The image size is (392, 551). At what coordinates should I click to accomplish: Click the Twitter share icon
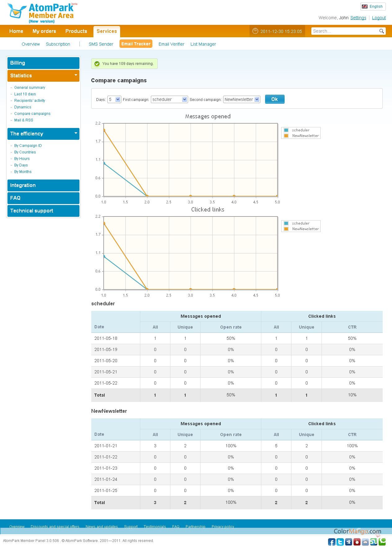click(340, 542)
